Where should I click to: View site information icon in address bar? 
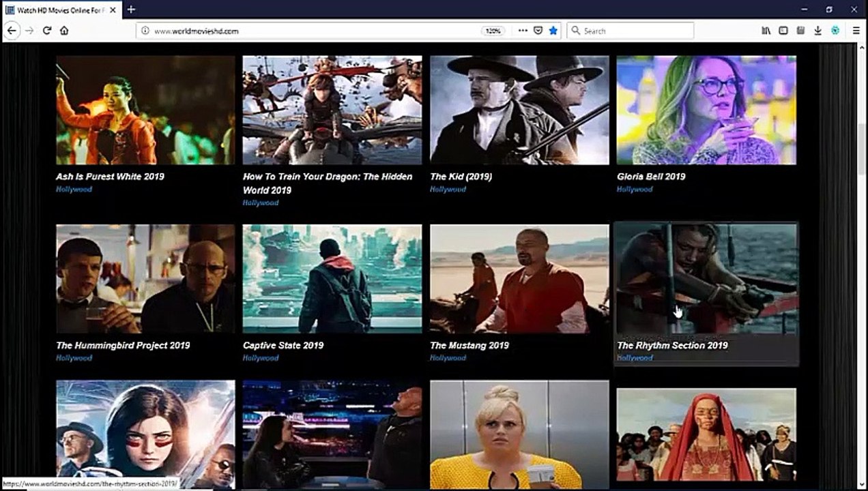(x=145, y=31)
